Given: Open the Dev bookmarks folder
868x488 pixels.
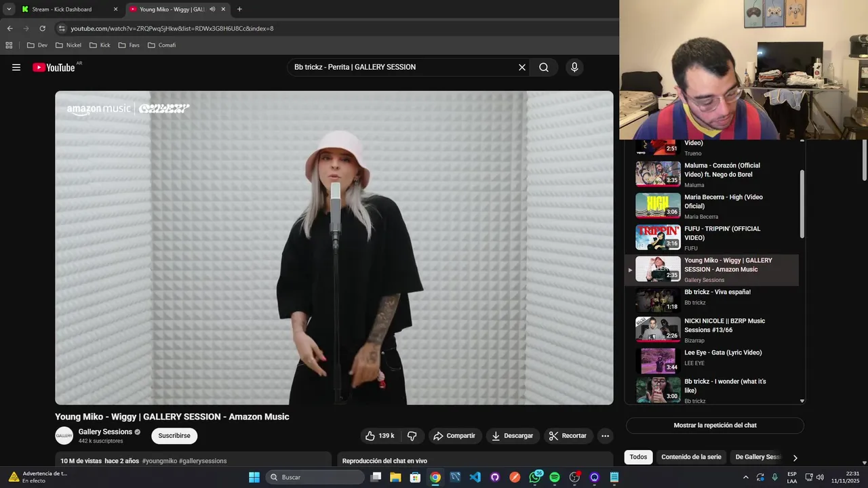Looking at the screenshot, I should pyautogui.click(x=37, y=45).
